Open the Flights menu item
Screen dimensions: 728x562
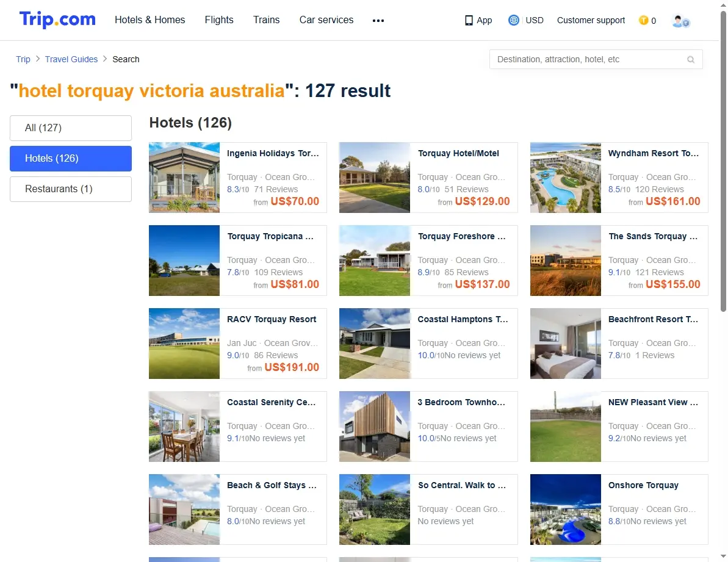pos(219,20)
